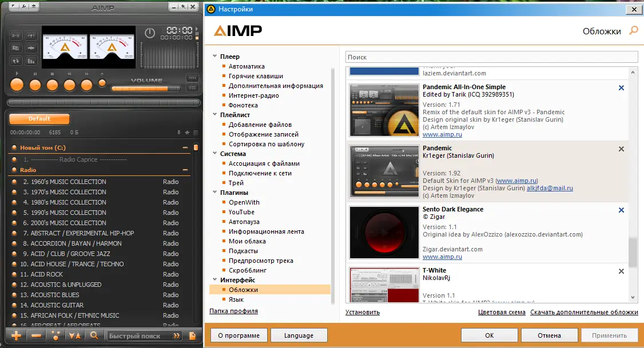
Task: Click the Применить button
Action: pyautogui.click(x=609, y=335)
